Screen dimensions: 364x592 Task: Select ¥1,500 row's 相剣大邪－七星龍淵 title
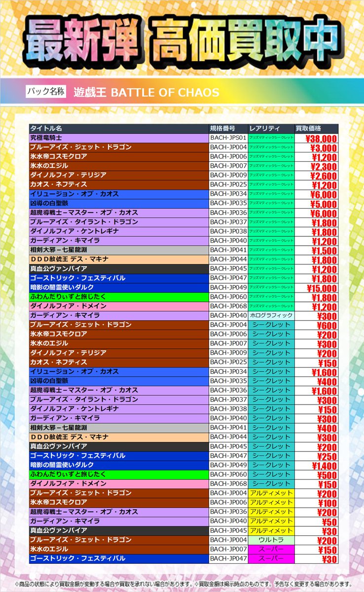[119, 250]
